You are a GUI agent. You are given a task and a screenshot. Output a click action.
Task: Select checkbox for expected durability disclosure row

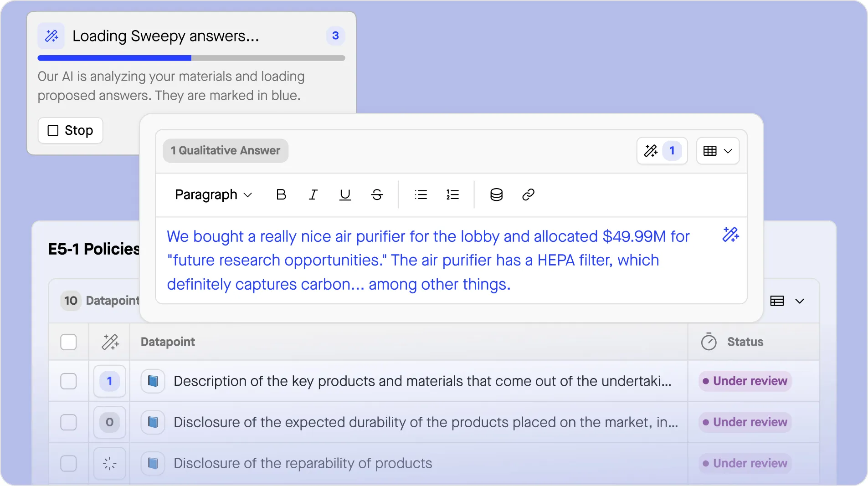pos(68,422)
